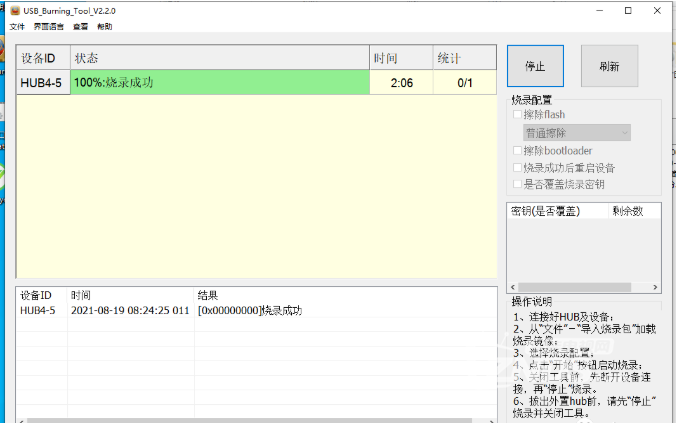Click the 剩余数 column header
Viewport: 676px width, 423px height.
[x=635, y=211]
